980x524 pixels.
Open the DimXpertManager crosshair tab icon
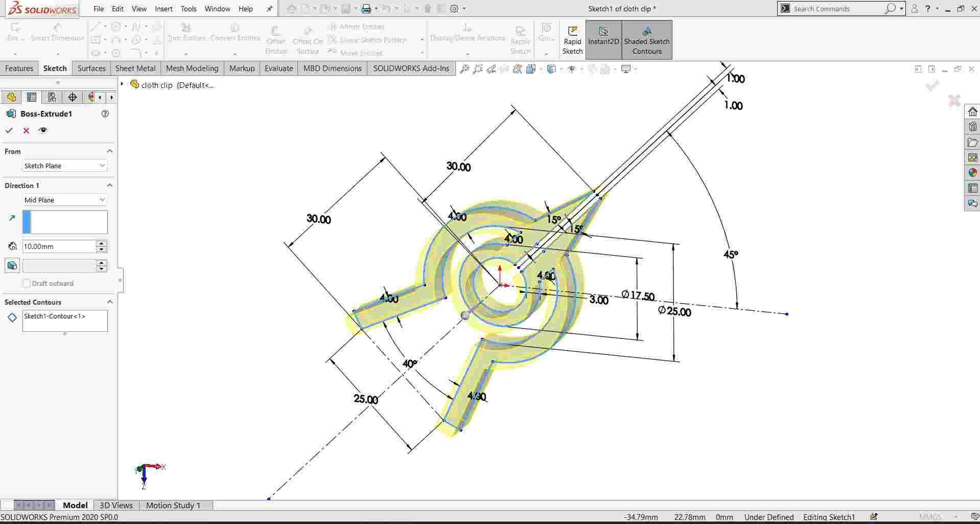(x=73, y=97)
